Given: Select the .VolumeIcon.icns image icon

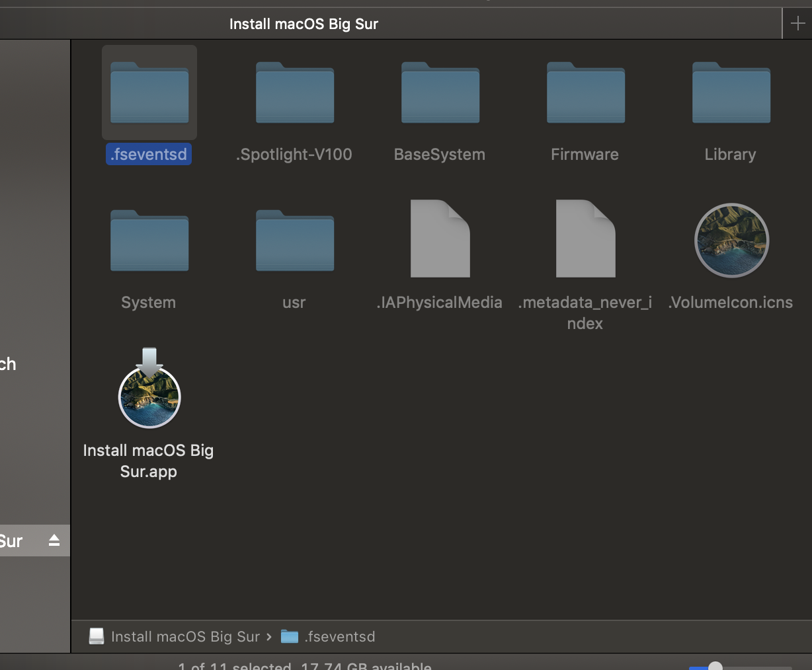Looking at the screenshot, I should pyautogui.click(x=731, y=241).
